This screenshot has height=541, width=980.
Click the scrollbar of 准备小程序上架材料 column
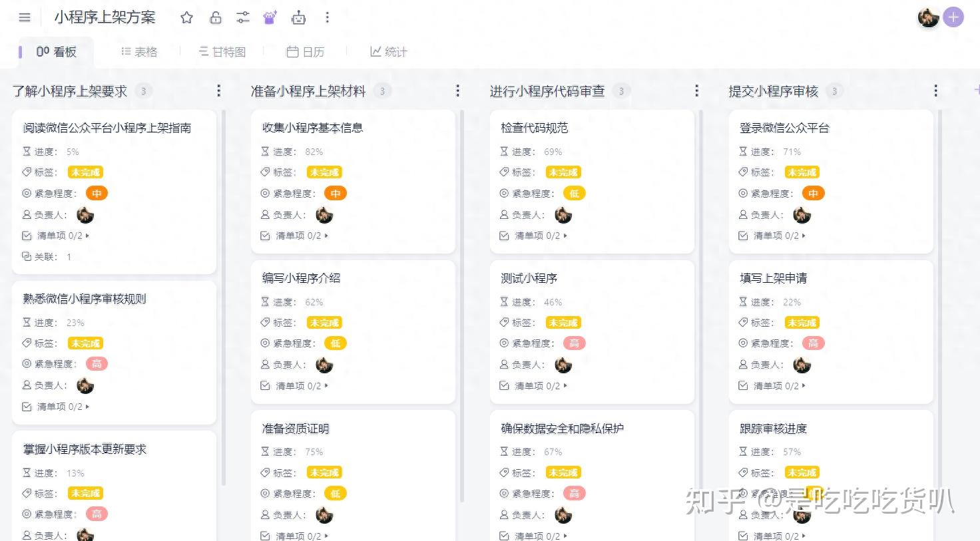[x=462, y=306]
